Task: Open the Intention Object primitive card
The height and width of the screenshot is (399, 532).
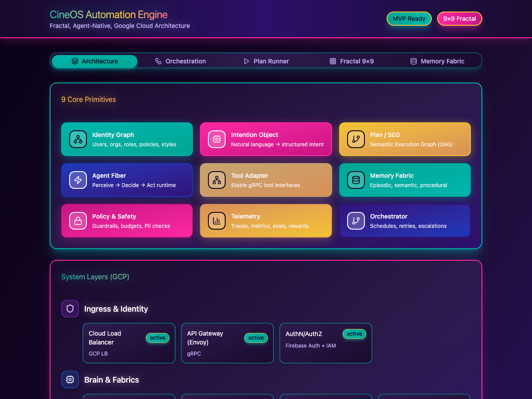Action: tap(266, 139)
